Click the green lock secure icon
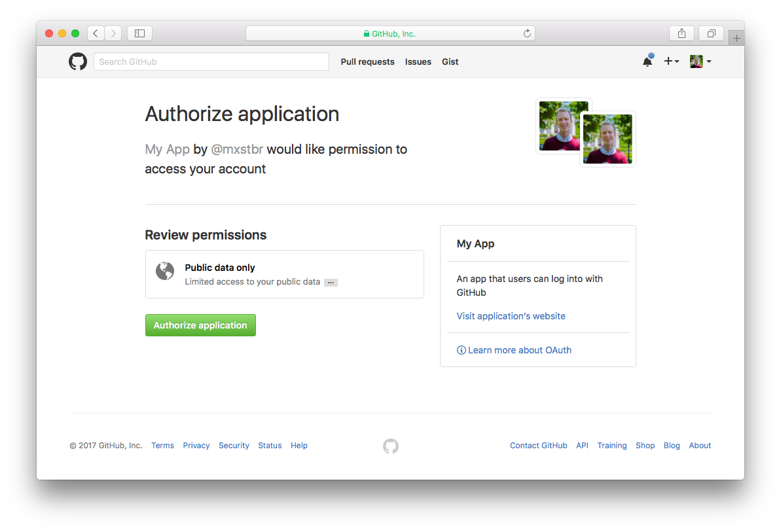 367,33
